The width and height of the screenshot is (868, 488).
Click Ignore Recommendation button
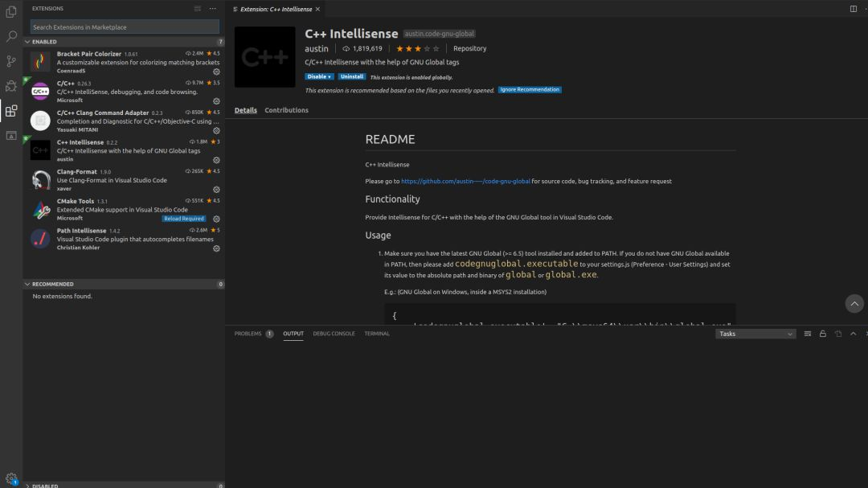[530, 90]
